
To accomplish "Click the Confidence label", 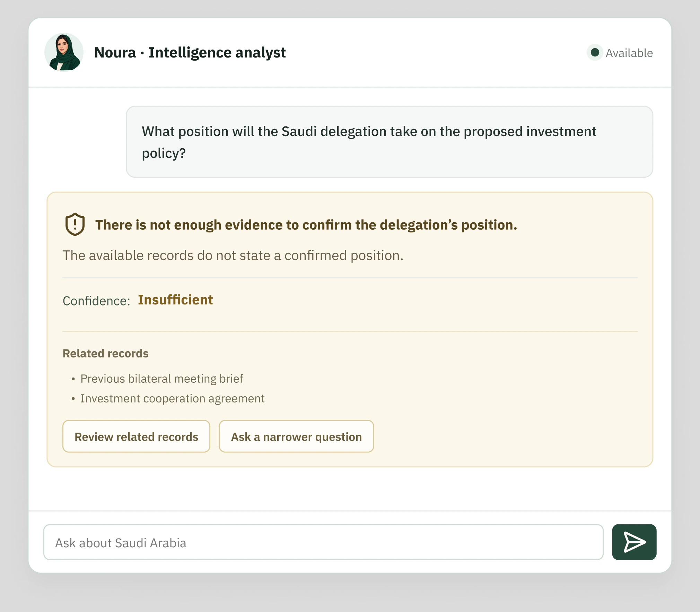I will (x=96, y=301).
